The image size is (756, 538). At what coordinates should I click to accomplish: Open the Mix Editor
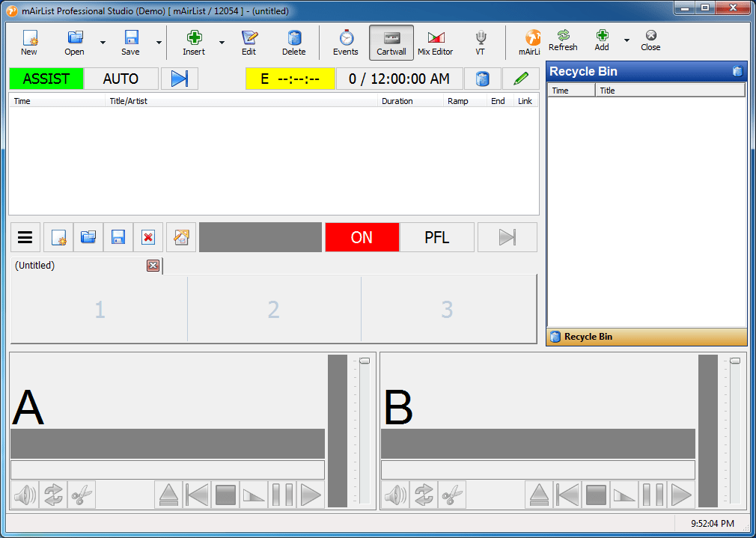(x=435, y=43)
